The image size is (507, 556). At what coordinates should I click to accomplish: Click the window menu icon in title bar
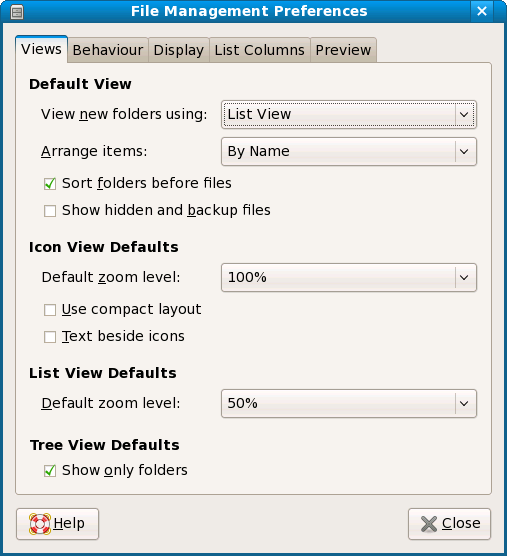click(17, 12)
